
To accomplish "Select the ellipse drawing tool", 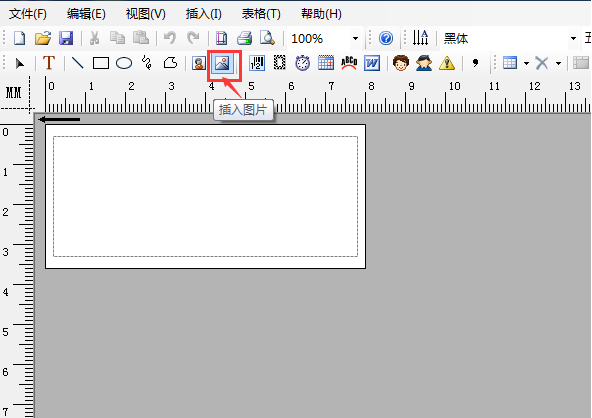I will point(124,63).
